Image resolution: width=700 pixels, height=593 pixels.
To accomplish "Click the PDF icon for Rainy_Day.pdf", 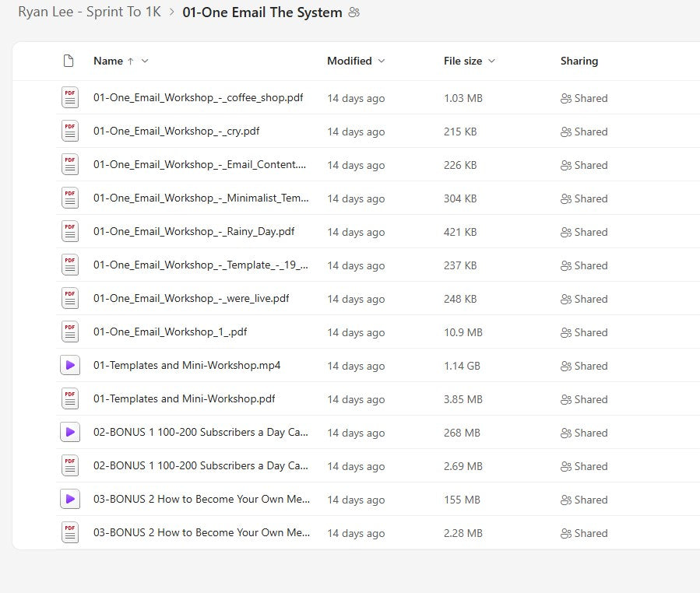I will coord(70,232).
